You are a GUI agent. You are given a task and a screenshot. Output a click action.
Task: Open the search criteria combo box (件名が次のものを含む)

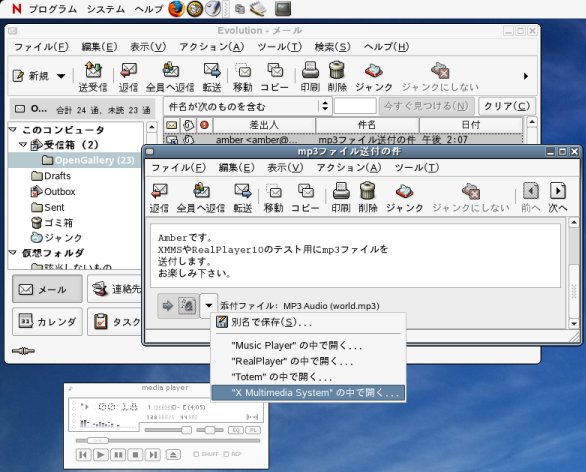(247, 107)
